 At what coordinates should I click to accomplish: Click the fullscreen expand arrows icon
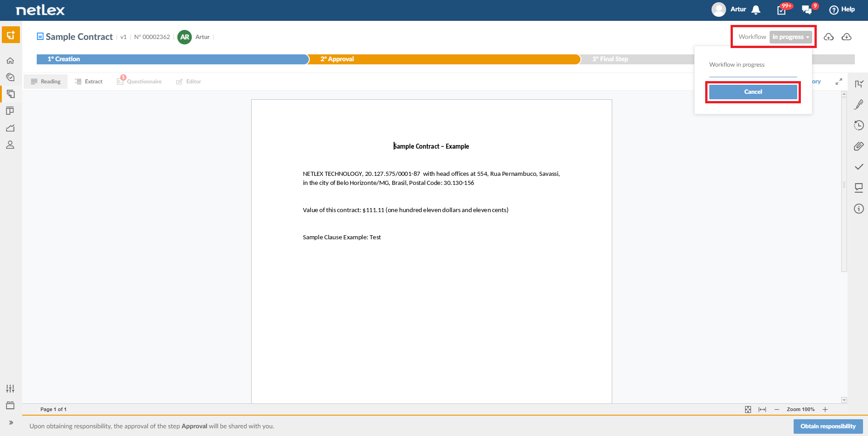pyautogui.click(x=839, y=82)
